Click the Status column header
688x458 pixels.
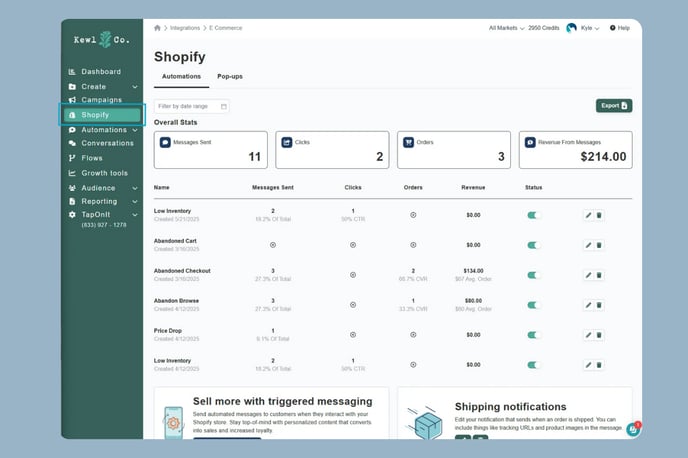(x=534, y=188)
